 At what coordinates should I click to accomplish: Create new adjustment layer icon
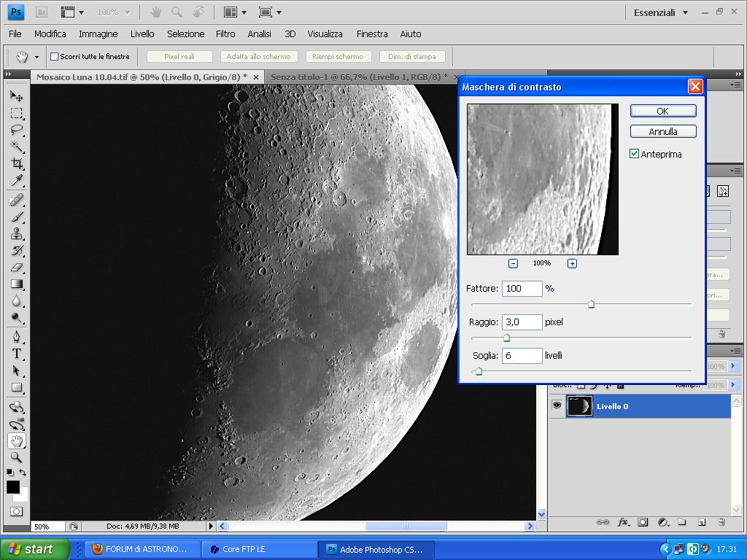pos(662,522)
